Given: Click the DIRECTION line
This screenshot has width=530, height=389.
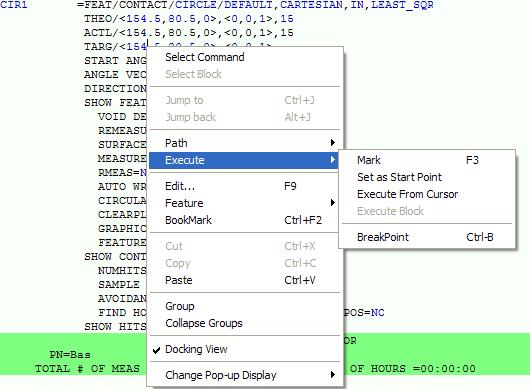Looking at the screenshot, I should (x=115, y=89).
